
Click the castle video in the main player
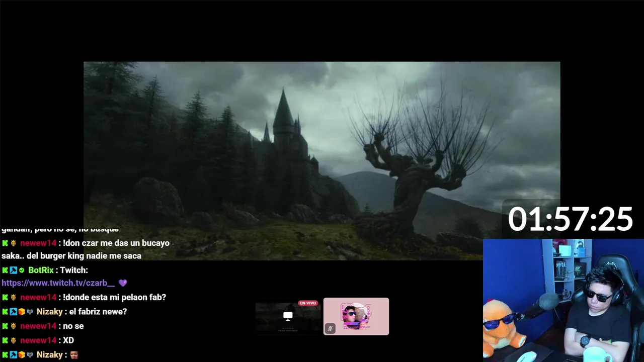(322, 161)
